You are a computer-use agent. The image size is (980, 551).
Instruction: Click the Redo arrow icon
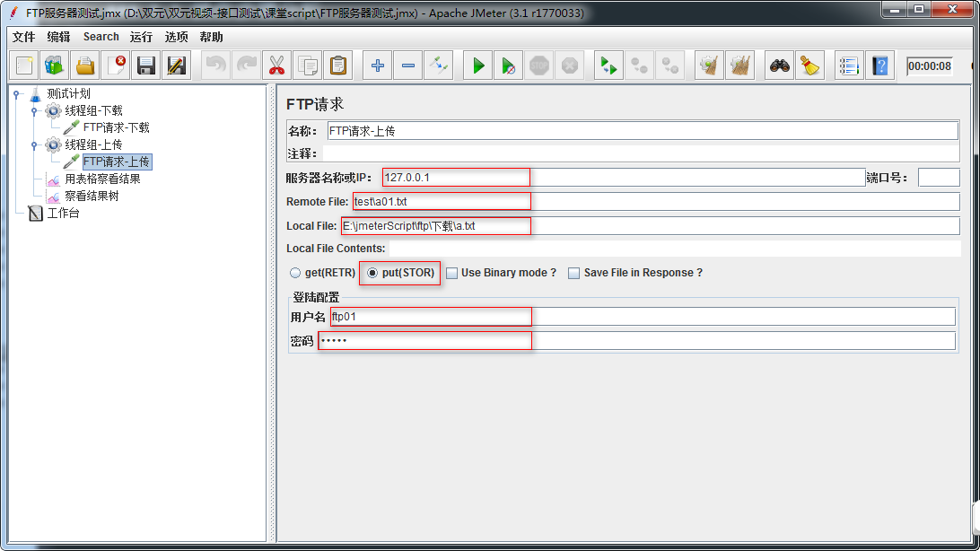click(246, 66)
